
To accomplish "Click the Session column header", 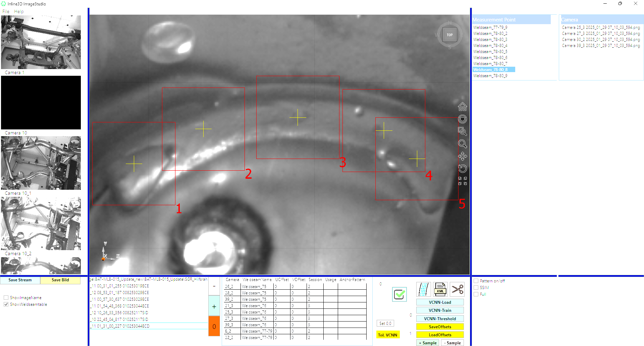I will [315, 280].
